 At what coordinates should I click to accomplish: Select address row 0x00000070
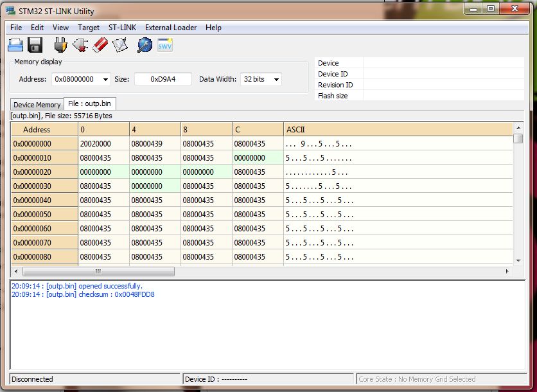pyautogui.click(x=44, y=243)
